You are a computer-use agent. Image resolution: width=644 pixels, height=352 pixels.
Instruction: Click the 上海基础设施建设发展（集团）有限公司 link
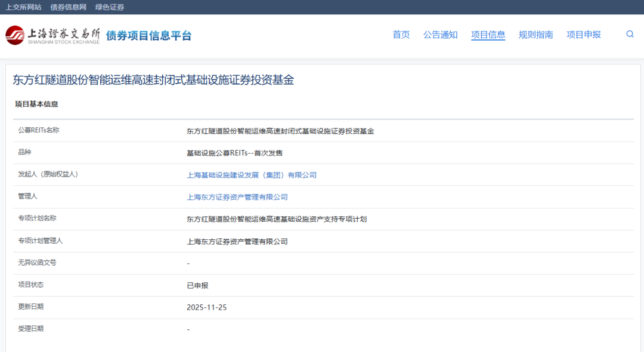[251, 175]
